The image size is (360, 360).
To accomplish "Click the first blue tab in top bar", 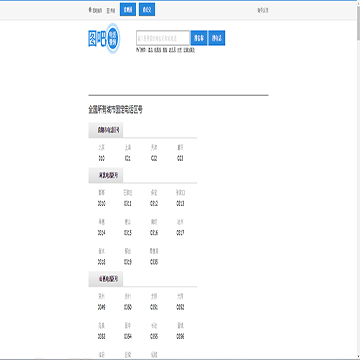I will point(128,10).
